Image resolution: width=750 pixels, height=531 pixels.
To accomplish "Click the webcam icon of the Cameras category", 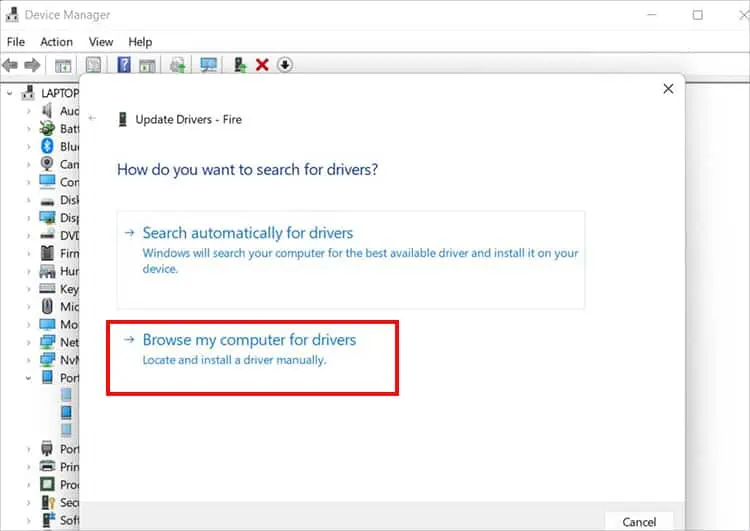I will pyautogui.click(x=47, y=164).
